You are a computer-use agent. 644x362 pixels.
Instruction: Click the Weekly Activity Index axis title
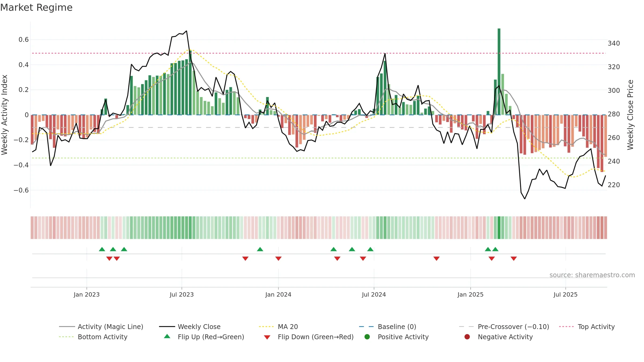point(5,115)
